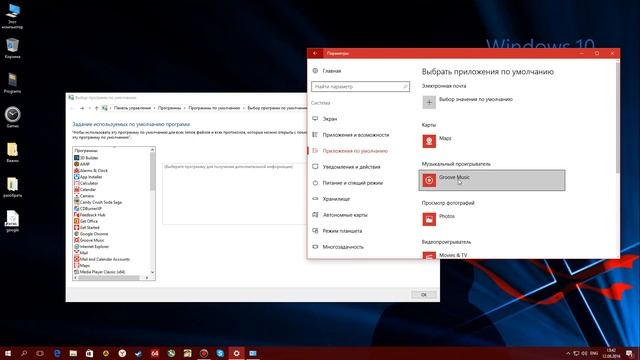Open Steam from taskbar

tap(138, 353)
